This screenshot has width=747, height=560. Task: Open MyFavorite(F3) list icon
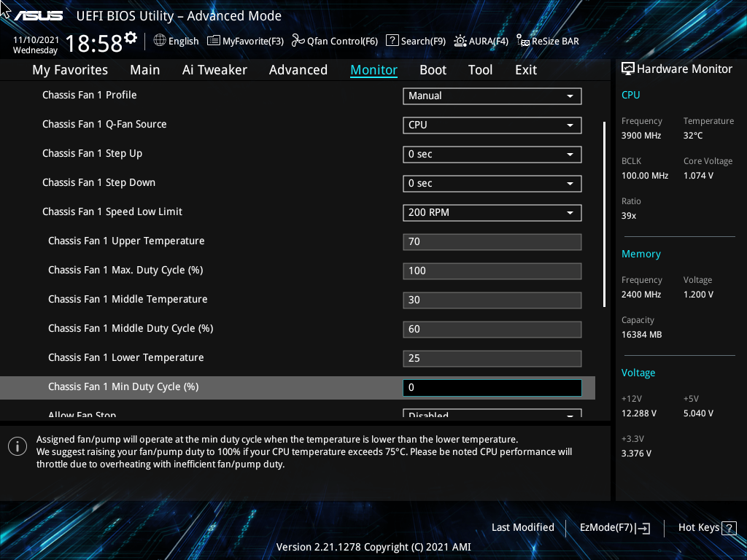pos(214,41)
